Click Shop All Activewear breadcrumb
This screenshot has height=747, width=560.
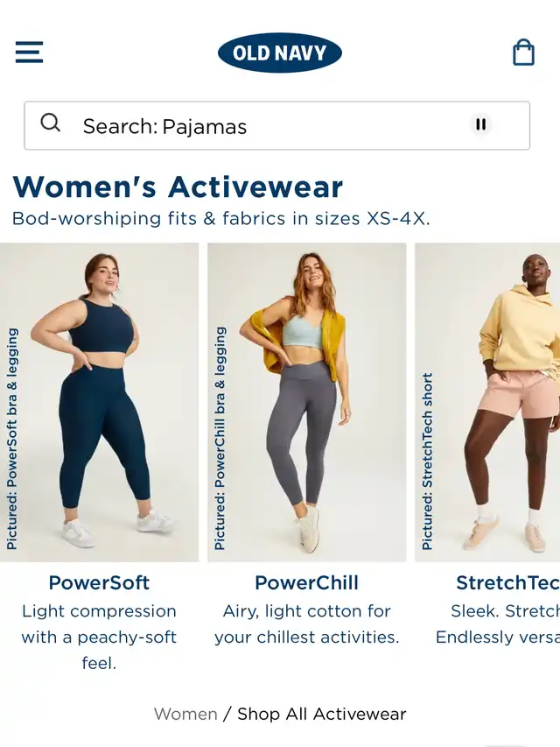[322, 714]
